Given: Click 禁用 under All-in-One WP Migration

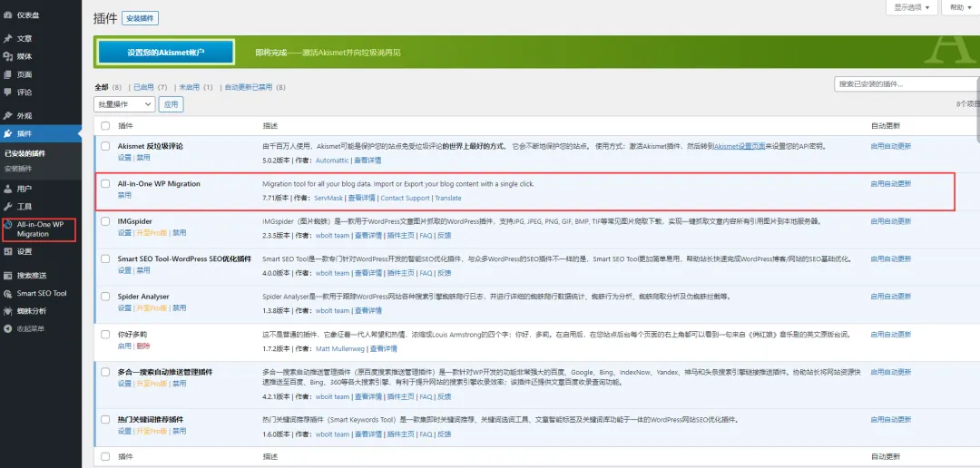Looking at the screenshot, I should point(124,196).
